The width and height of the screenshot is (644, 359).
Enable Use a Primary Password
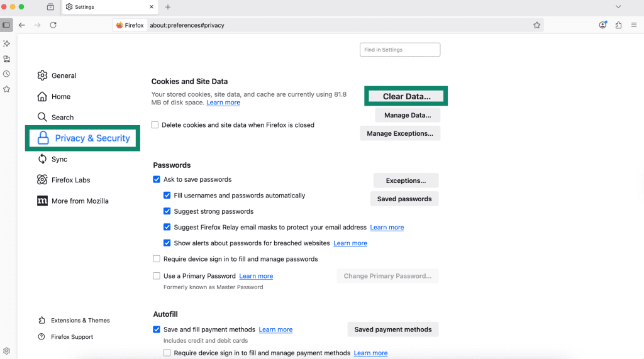[x=157, y=276]
